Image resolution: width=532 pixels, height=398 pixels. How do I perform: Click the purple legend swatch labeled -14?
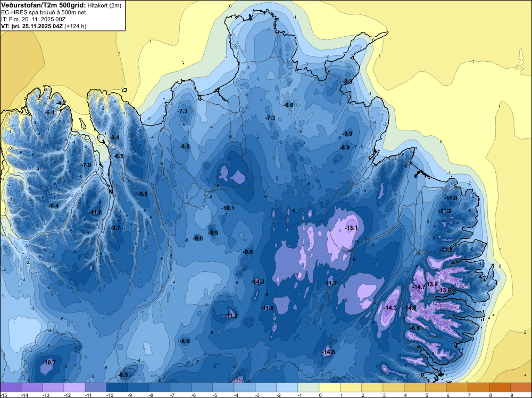(x=32, y=387)
